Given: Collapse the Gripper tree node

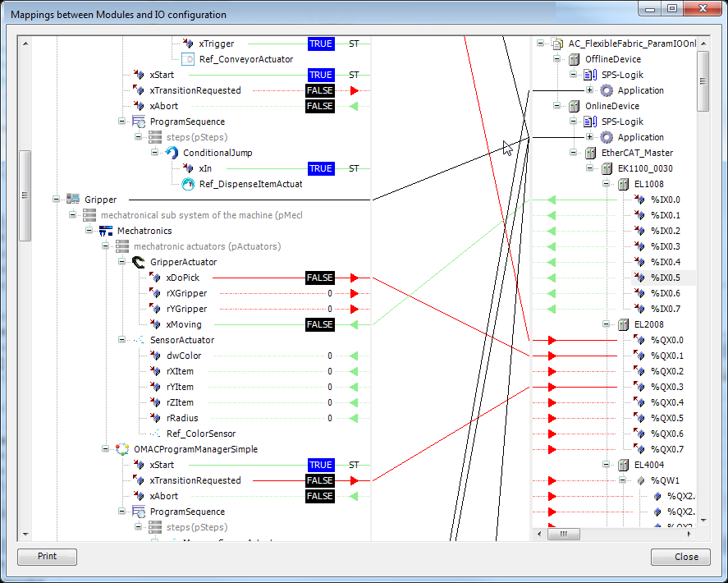Looking at the screenshot, I should coord(56,200).
